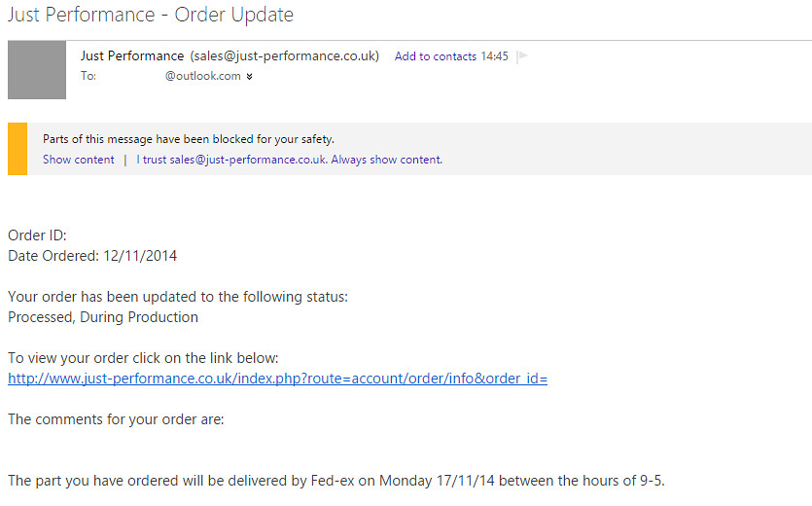Click the Order ID label
The height and width of the screenshot is (506, 812).
tap(37, 235)
